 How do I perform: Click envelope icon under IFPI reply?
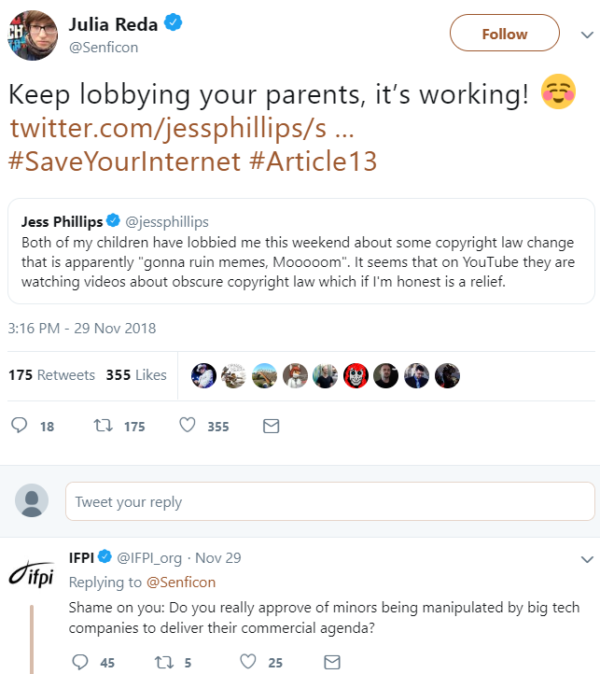333,662
